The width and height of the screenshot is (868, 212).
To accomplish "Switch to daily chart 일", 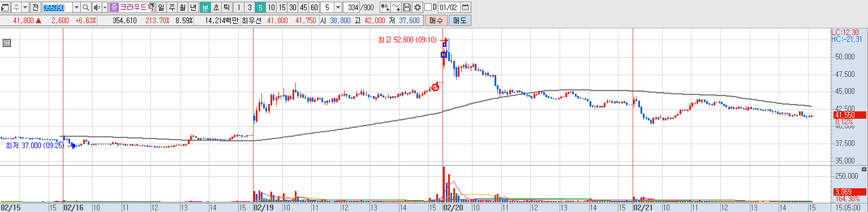I will (x=161, y=7).
